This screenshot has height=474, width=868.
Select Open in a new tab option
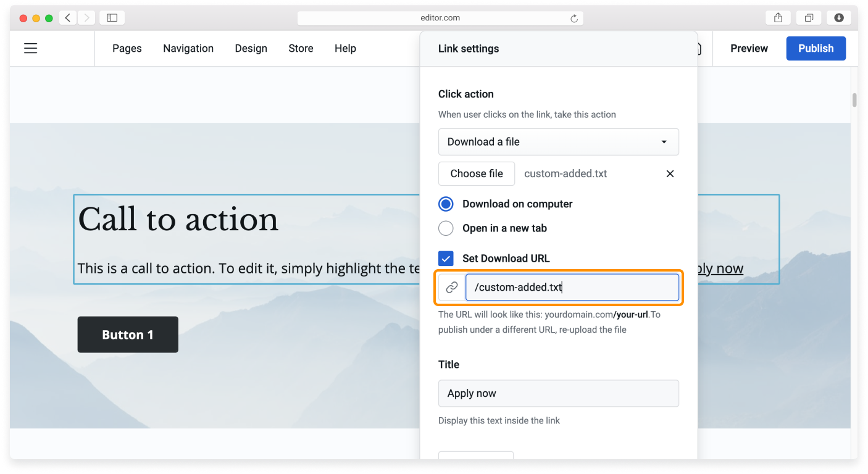click(x=446, y=228)
